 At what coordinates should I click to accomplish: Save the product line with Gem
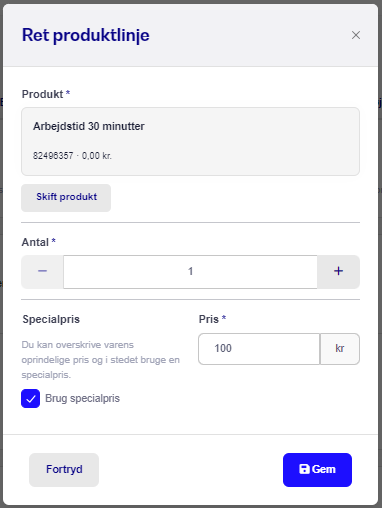point(317,469)
